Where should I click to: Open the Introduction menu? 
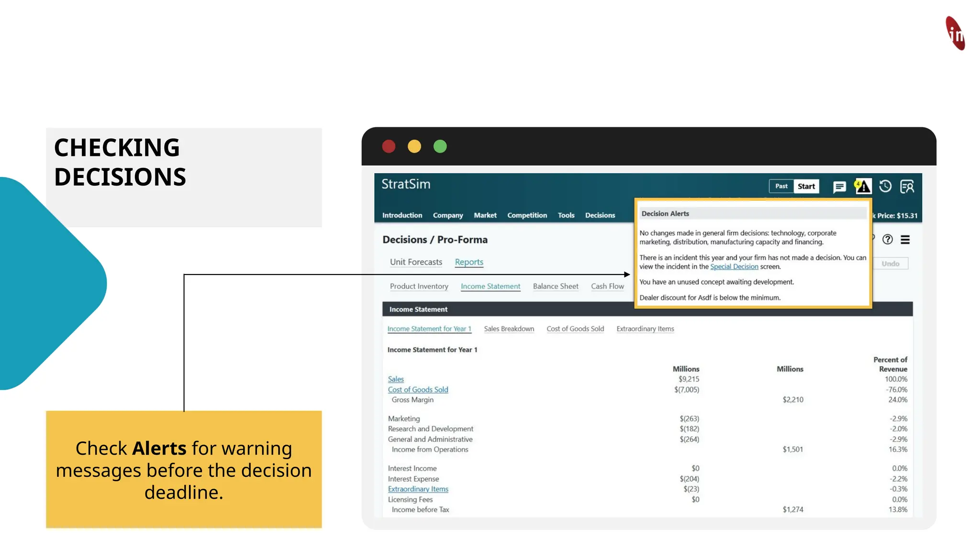402,215
